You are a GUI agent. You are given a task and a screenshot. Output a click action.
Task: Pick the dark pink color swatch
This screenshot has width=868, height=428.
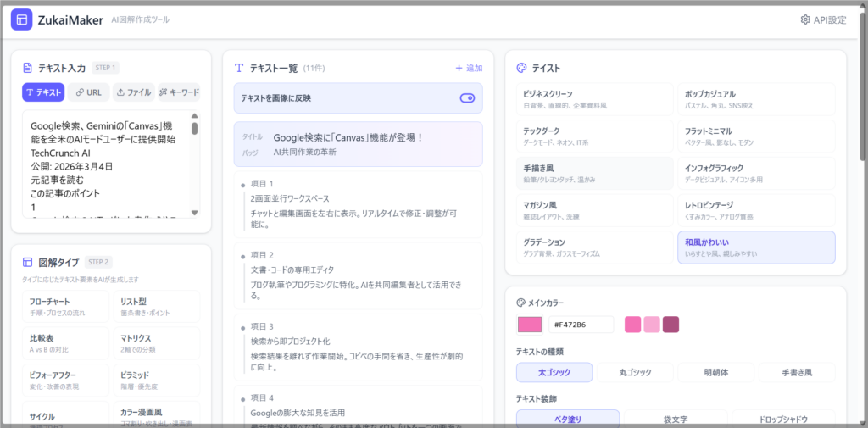point(670,325)
